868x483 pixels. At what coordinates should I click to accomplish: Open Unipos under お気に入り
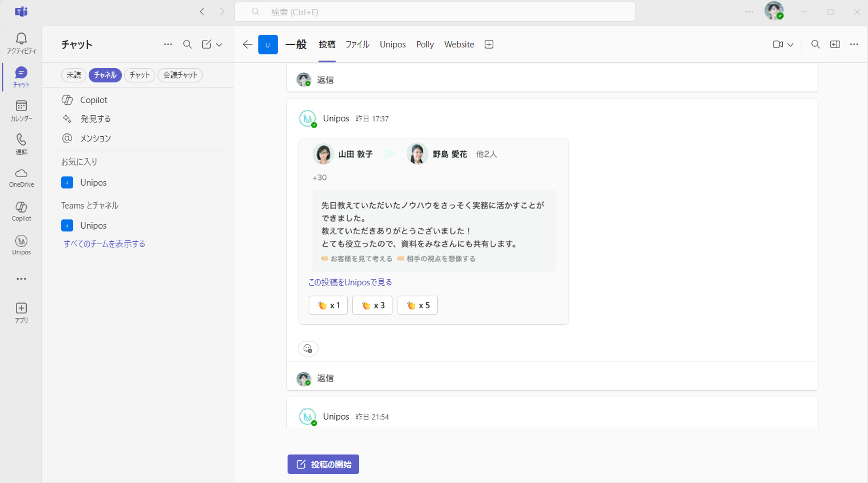pyautogui.click(x=138, y=183)
